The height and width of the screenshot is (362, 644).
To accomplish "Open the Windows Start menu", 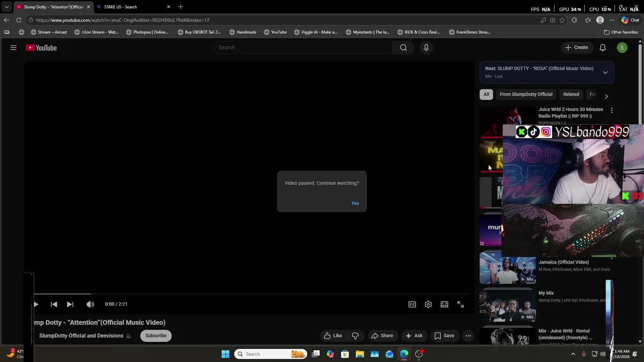I will pyautogui.click(x=225, y=354).
